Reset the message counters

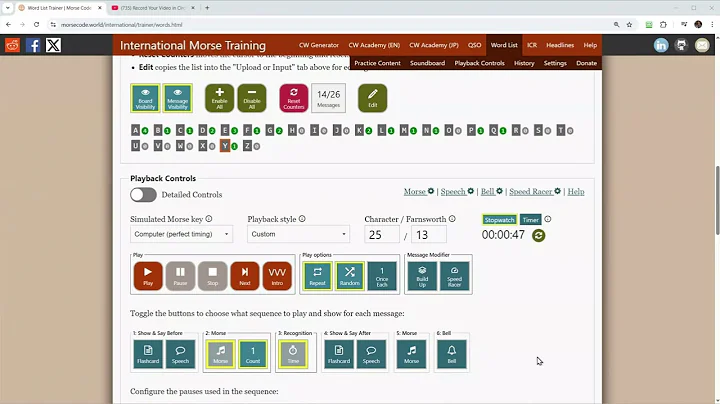(294, 98)
